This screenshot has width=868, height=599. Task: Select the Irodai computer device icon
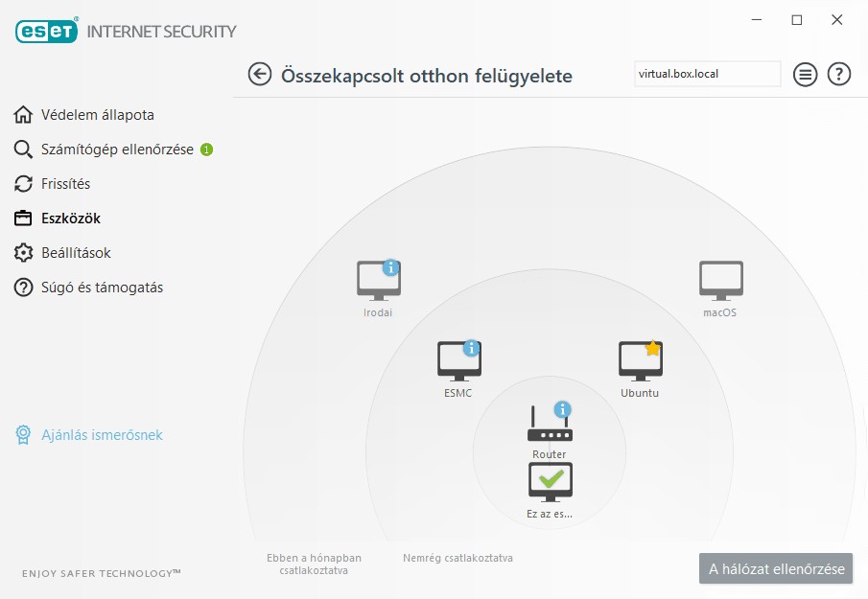[379, 281]
